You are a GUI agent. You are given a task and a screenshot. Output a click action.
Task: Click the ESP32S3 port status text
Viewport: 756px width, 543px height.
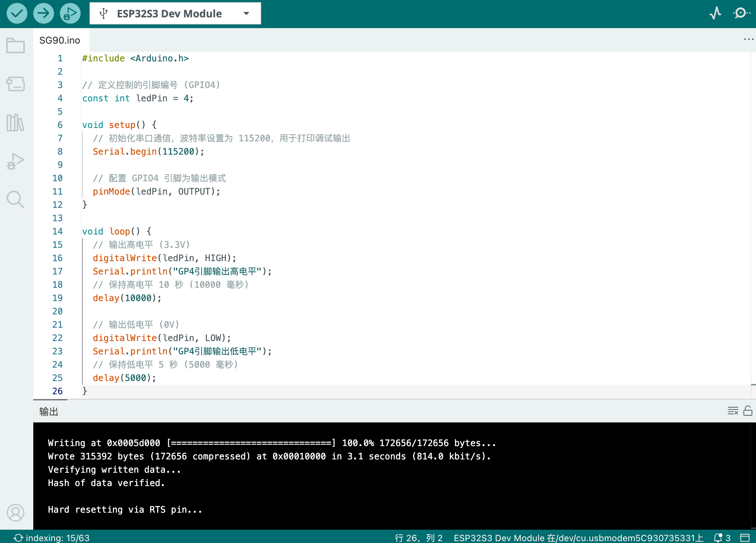tap(578, 538)
